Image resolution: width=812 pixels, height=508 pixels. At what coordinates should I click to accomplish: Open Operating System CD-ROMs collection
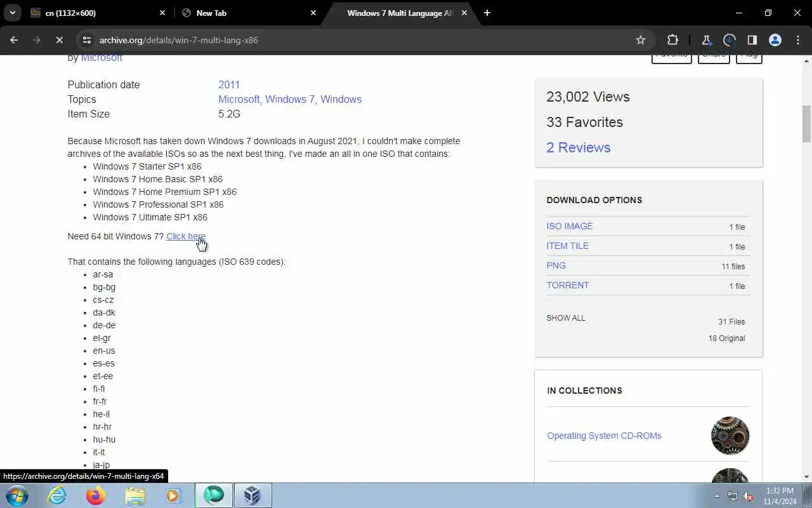[x=605, y=436]
